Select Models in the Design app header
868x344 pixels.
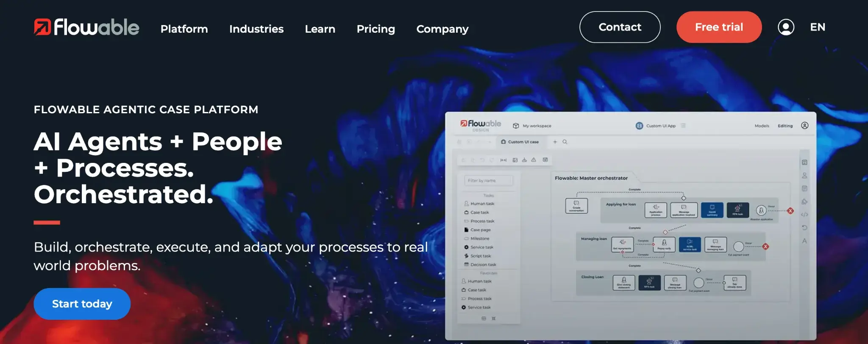(762, 126)
